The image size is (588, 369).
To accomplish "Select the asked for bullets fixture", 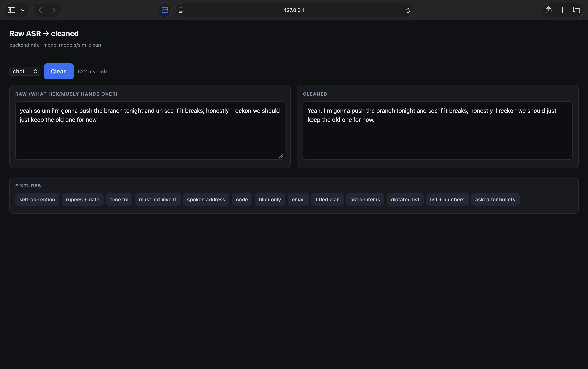I will [495, 199].
